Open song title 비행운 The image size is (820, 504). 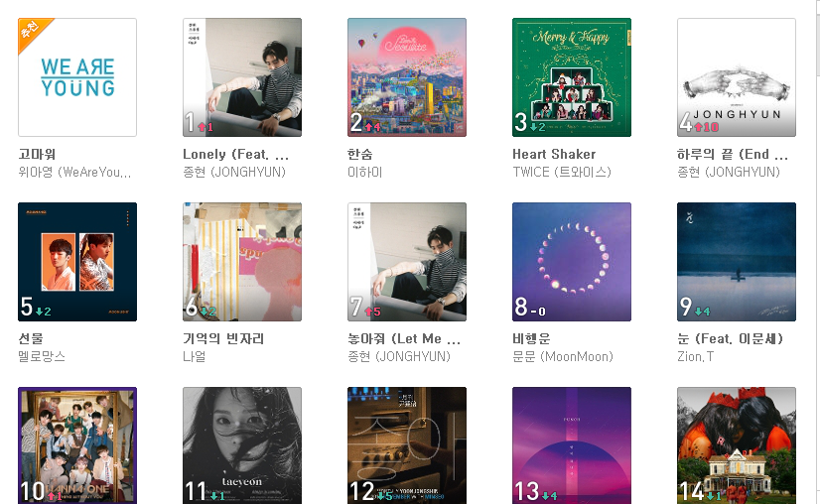pyautogui.click(x=531, y=338)
